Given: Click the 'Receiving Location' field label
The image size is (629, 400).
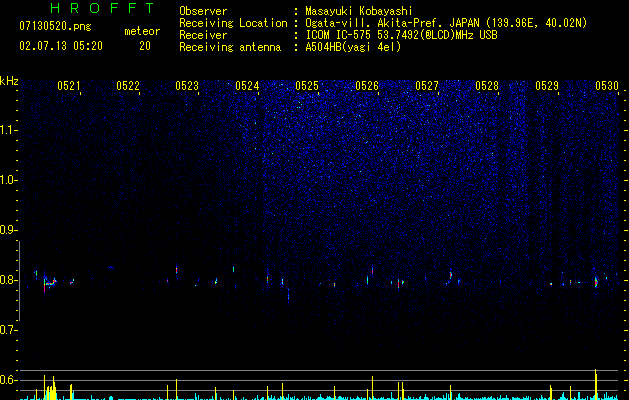Looking at the screenshot, I should pos(233,23).
